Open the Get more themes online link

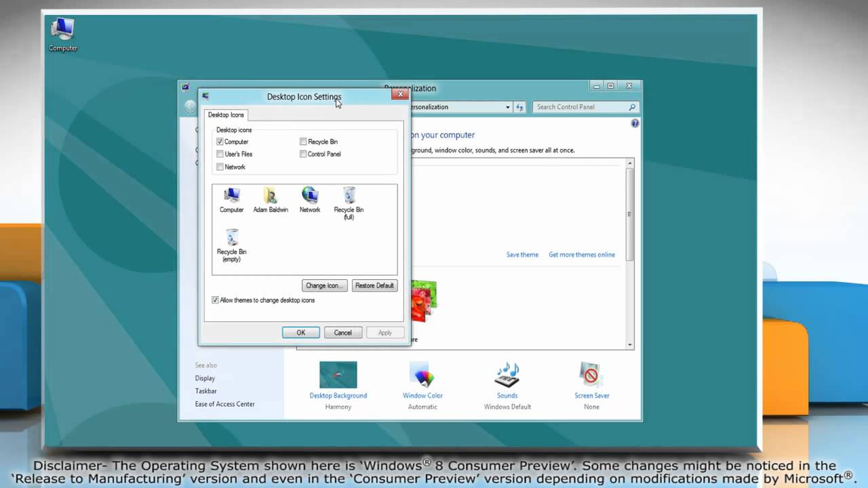pyautogui.click(x=582, y=255)
